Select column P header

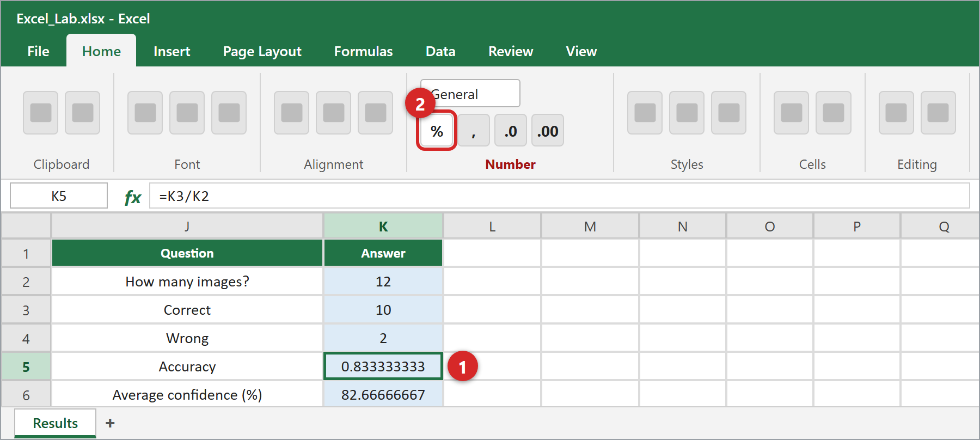tap(857, 226)
